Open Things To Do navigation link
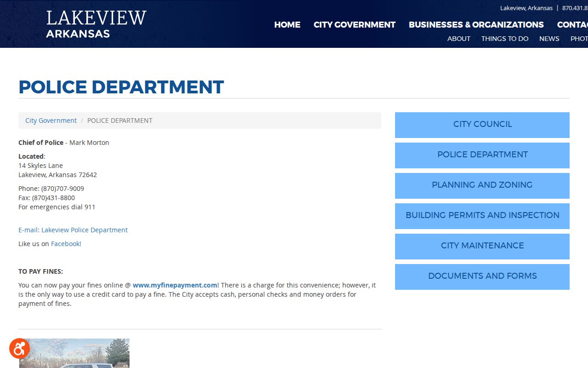The height and width of the screenshot is (368, 588). tap(505, 39)
